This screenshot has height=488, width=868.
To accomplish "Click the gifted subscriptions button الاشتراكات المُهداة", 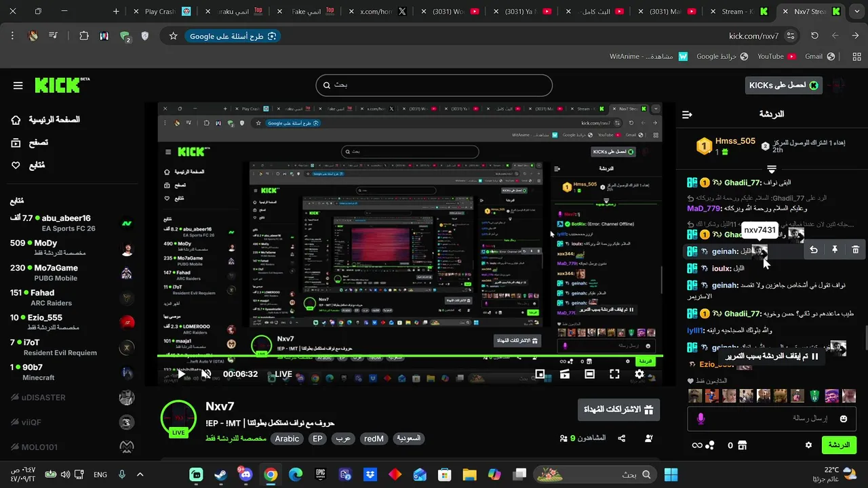I will (x=618, y=409).
